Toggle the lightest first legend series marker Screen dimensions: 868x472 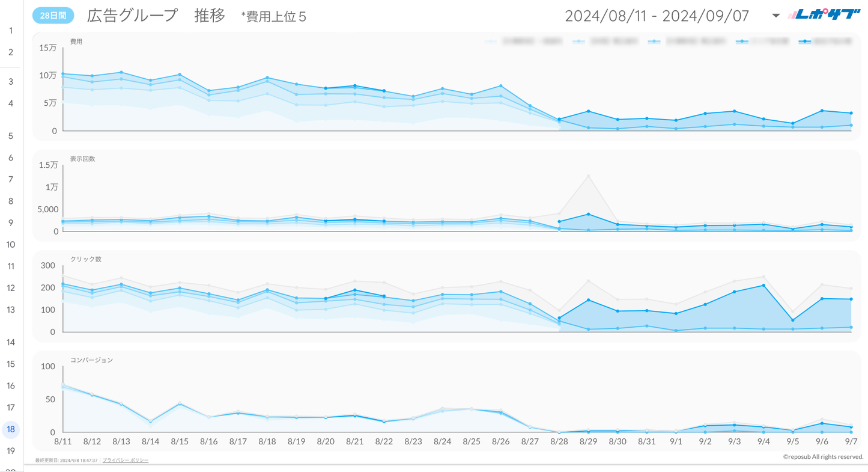click(491, 41)
